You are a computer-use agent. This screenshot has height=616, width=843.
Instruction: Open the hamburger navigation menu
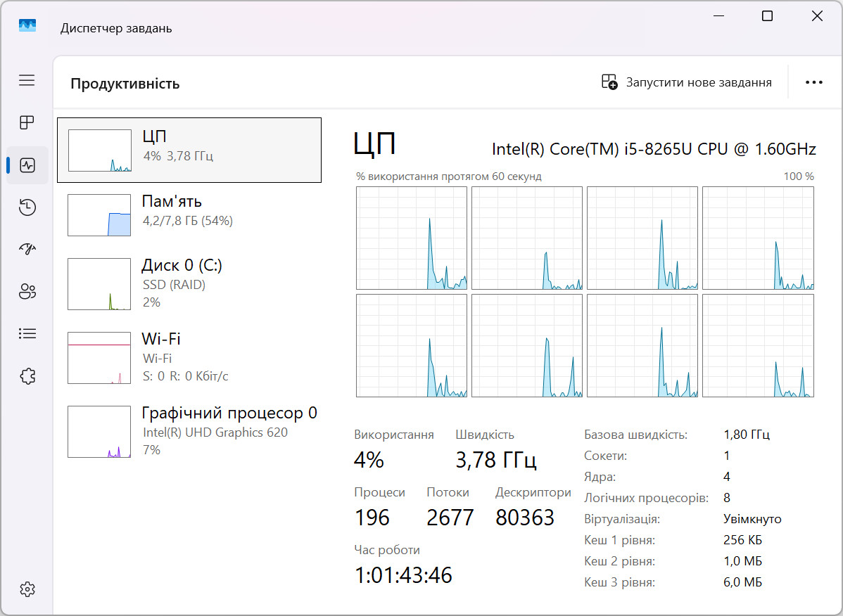(x=27, y=81)
